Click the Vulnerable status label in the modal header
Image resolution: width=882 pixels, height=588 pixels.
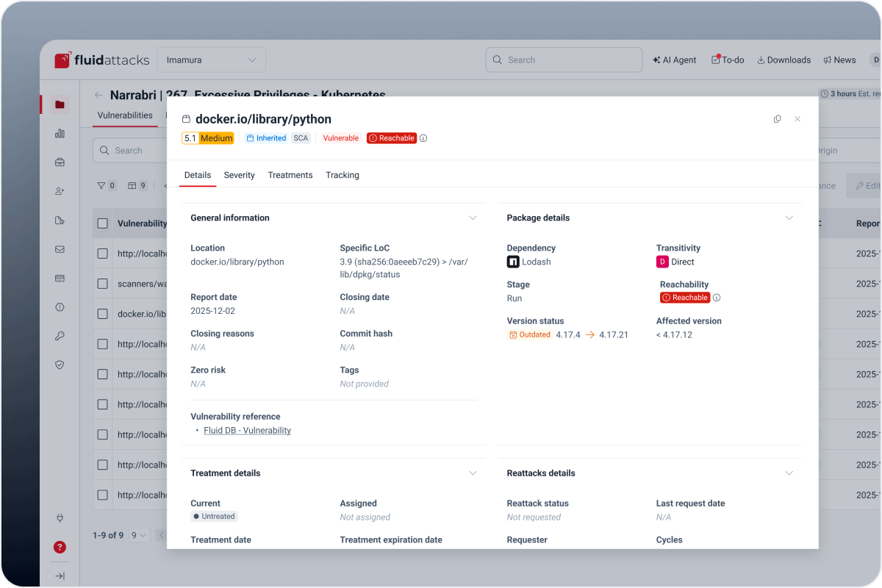click(x=341, y=138)
